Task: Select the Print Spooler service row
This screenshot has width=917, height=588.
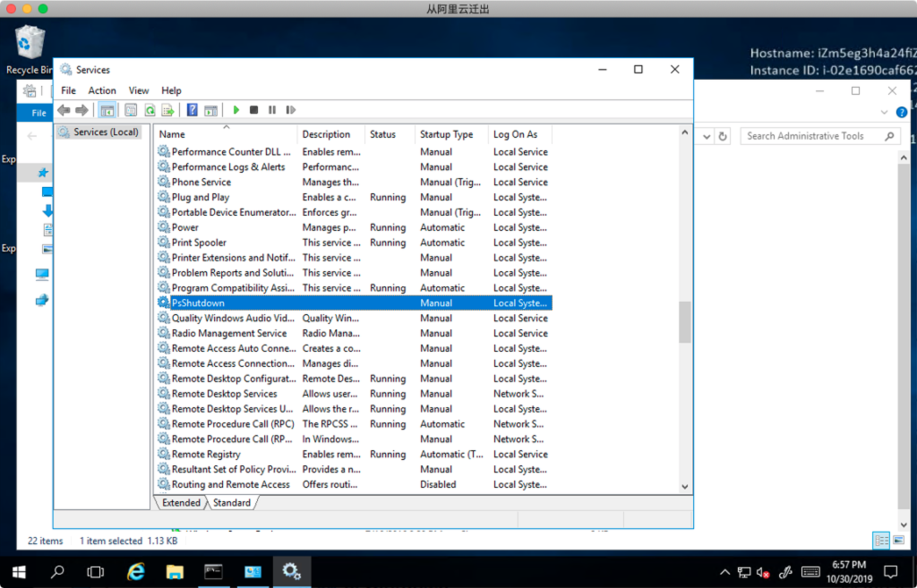Action: (199, 243)
